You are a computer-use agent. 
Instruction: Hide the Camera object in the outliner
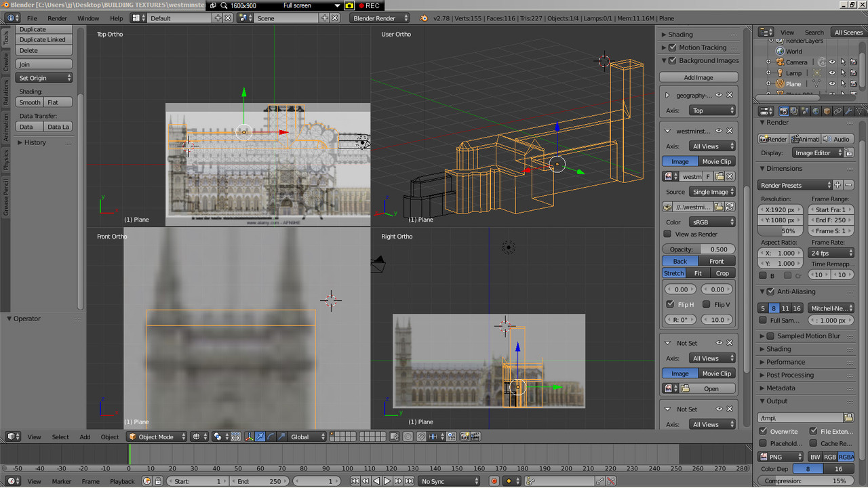(832, 62)
